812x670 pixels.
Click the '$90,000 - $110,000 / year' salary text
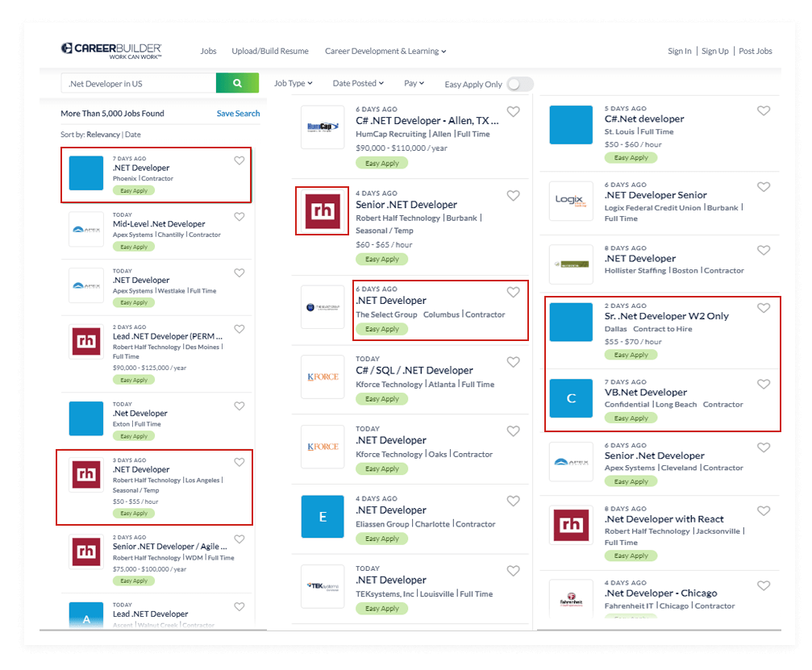402,148
